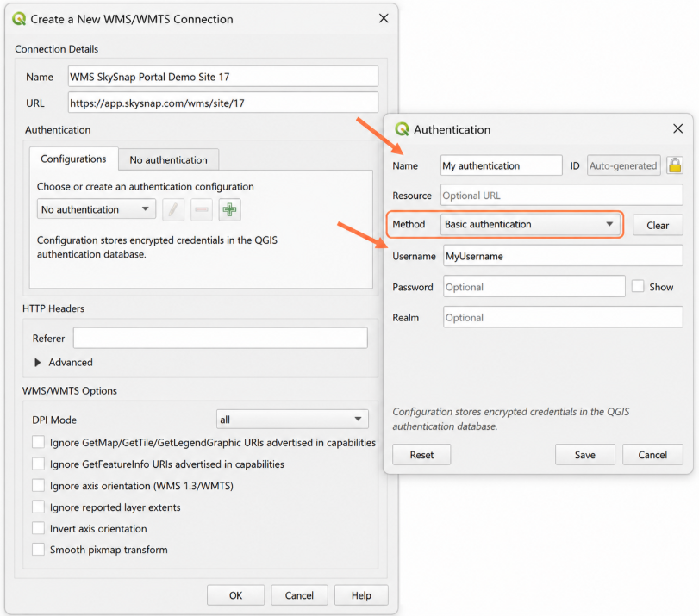
Task: Enable Smooth pixmap transform checkbox
Action: click(x=38, y=549)
